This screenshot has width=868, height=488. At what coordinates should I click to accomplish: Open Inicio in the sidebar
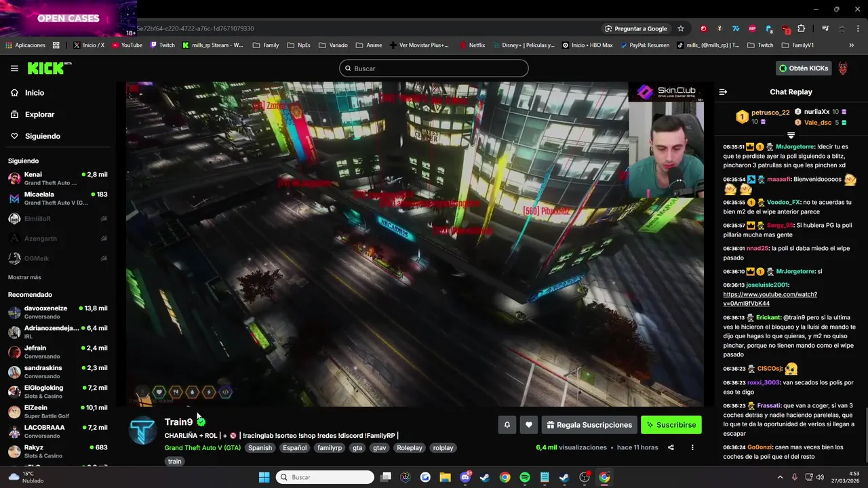35,93
